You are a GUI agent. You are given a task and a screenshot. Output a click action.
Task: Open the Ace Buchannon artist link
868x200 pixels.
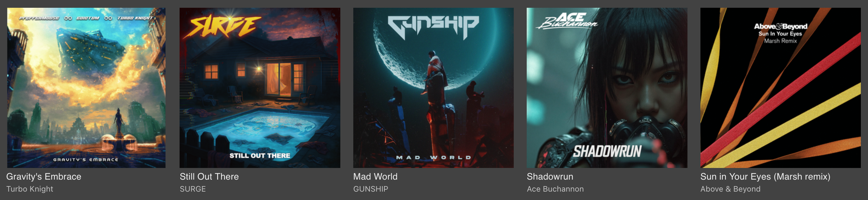click(555, 189)
